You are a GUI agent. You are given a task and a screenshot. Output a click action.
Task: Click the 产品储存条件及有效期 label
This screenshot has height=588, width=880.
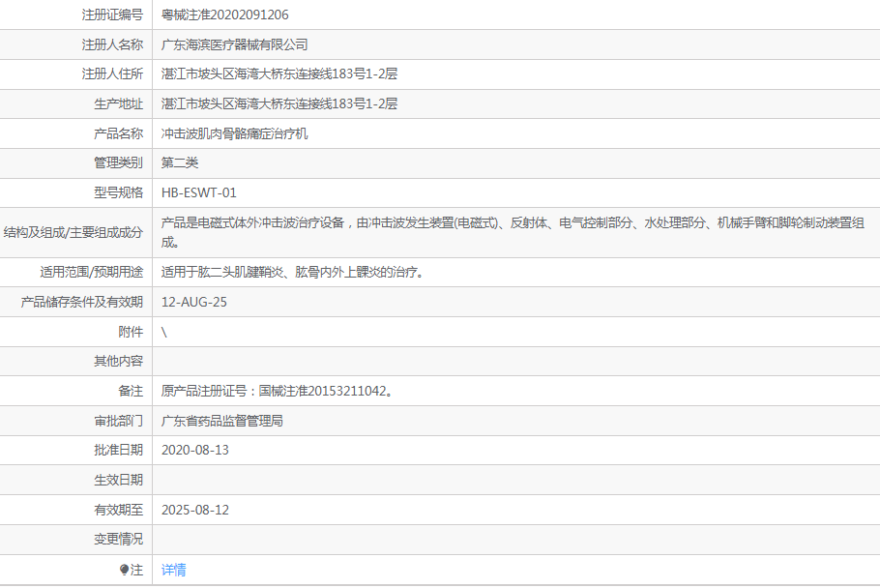82,302
